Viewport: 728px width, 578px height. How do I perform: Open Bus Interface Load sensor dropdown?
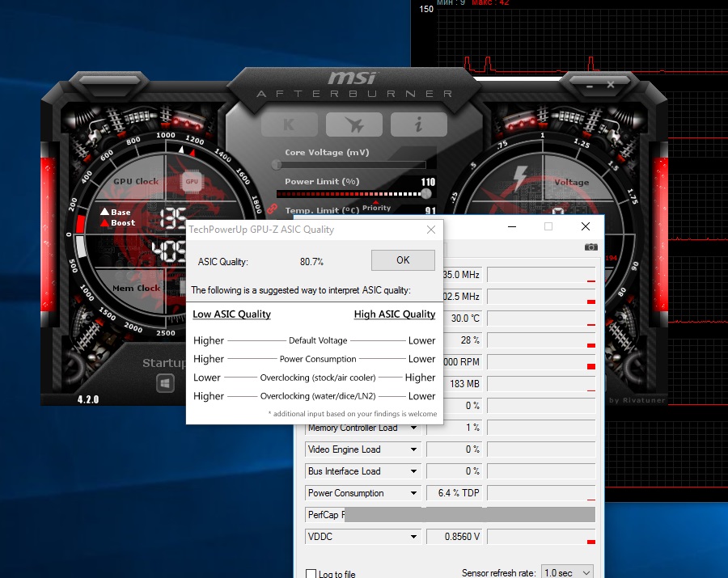coord(413,471)
